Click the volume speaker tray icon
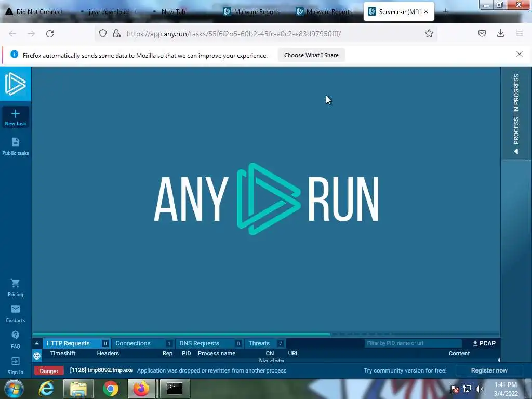The image size is (532, 399). point(479,389)
